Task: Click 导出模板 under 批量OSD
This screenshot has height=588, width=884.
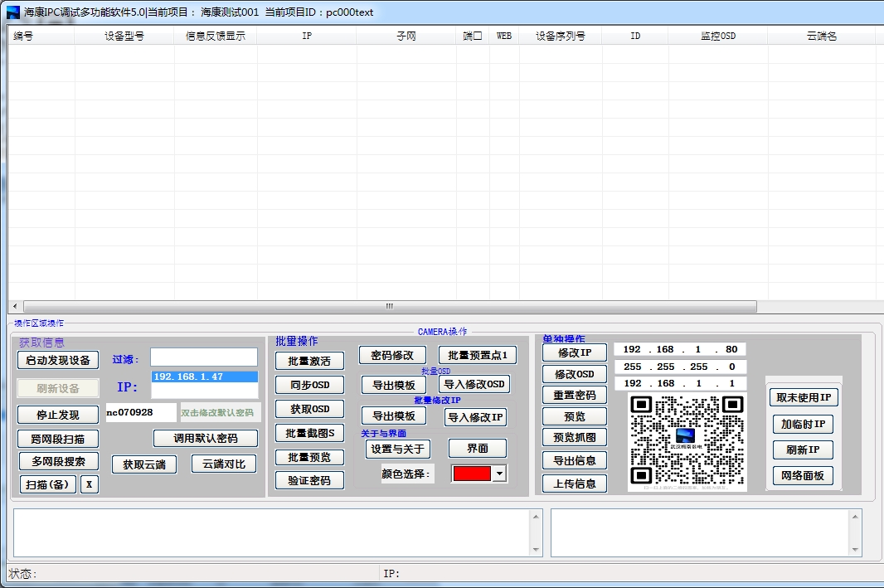Action: (x=394, y=385)
